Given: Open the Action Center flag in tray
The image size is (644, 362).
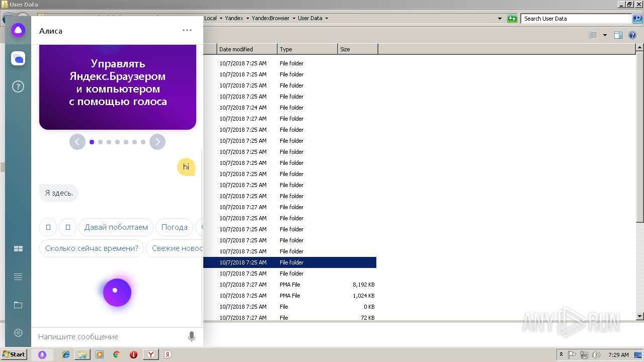Looking at the screenshot, I should (x=573, y=354).
